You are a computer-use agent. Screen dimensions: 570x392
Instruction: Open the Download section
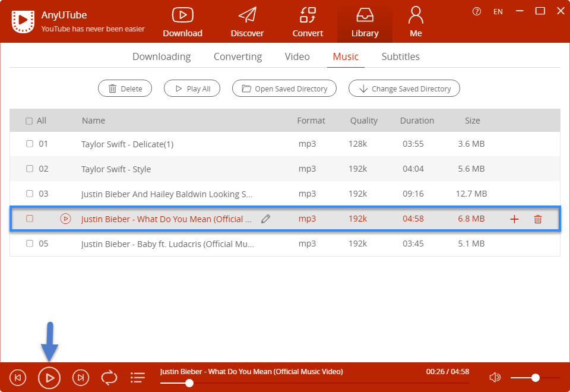pos(182,22)
